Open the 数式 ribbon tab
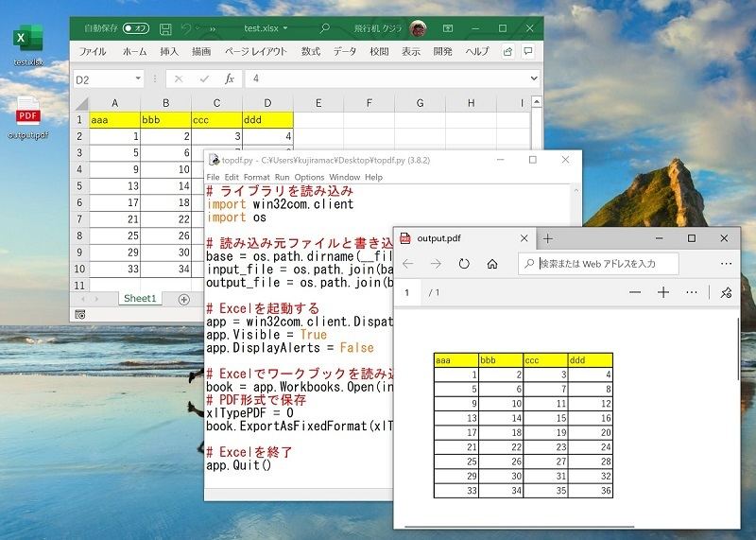The image size is (756, 540). click(311, 51)
